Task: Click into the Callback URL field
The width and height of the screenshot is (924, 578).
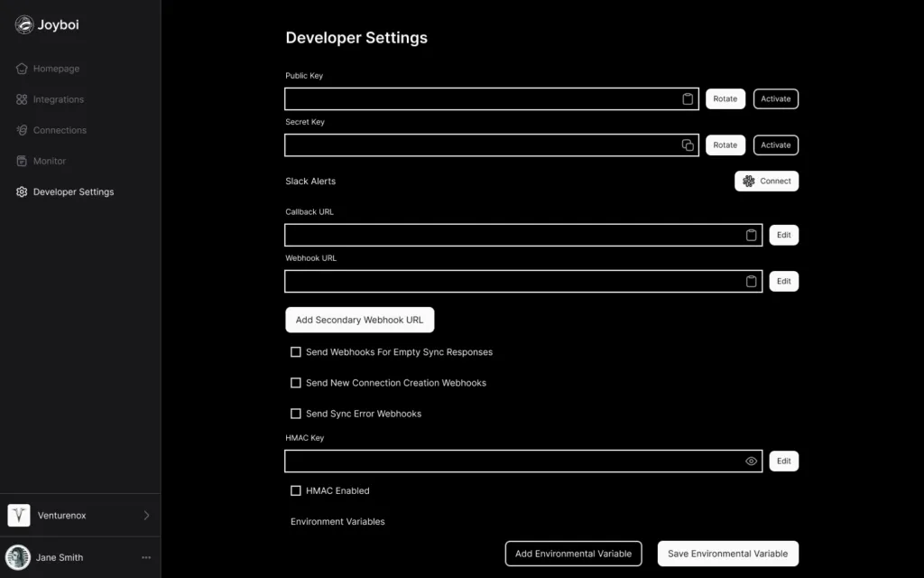Action: 523,235
